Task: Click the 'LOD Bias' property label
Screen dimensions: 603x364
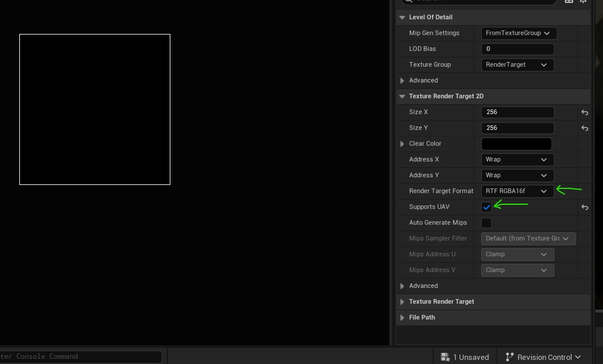Action: (422, 49)
